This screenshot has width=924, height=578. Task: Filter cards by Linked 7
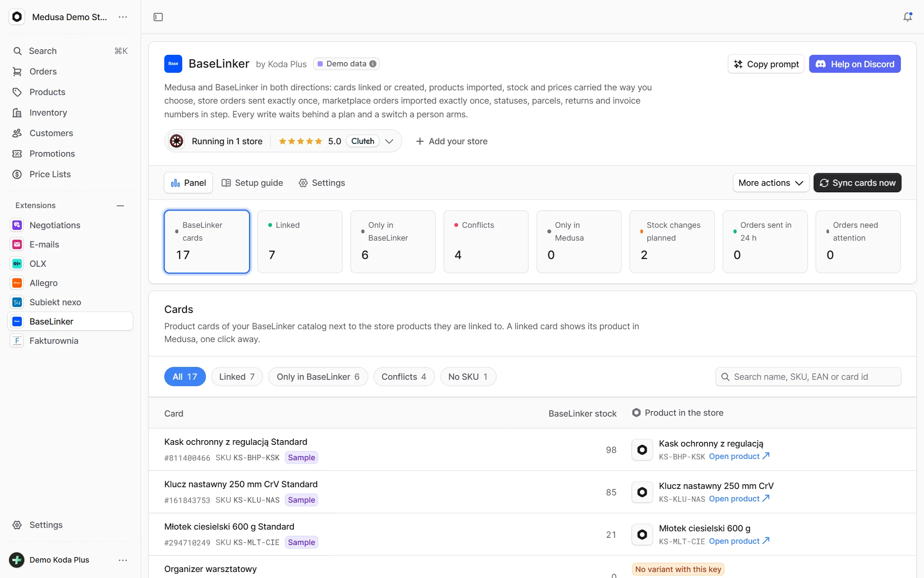point(237,377)
